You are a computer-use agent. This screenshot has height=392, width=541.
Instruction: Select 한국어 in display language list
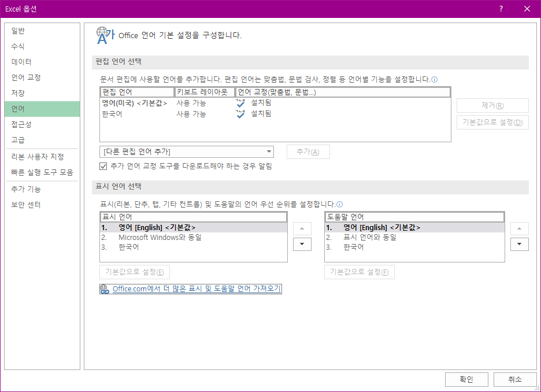(x=194, y=247)
